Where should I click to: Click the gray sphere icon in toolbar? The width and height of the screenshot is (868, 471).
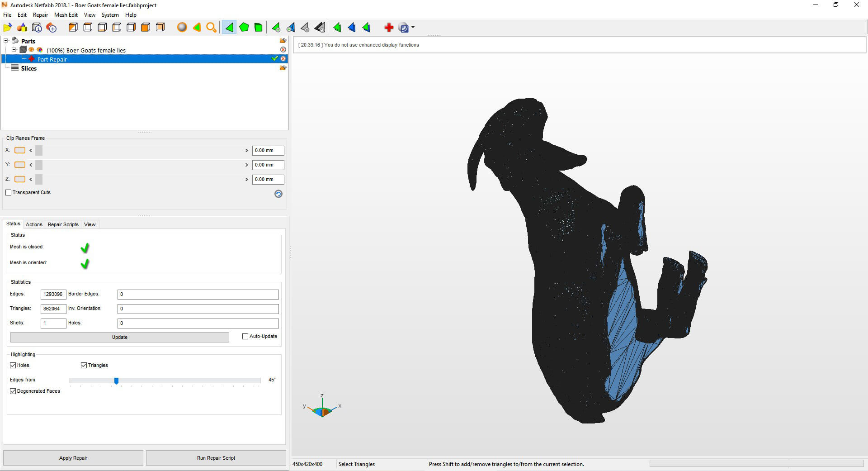[182, 28]
